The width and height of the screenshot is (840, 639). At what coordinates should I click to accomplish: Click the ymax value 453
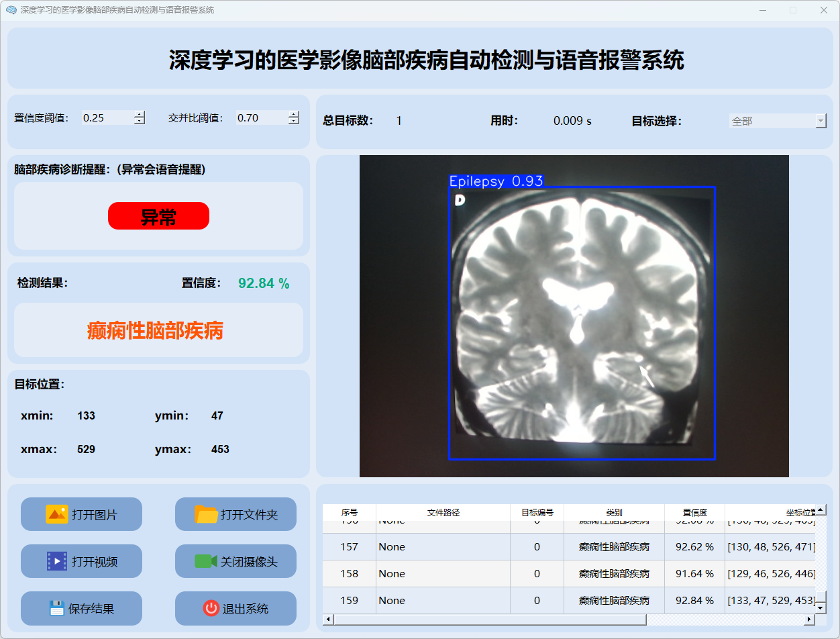[x=220, y=449]
